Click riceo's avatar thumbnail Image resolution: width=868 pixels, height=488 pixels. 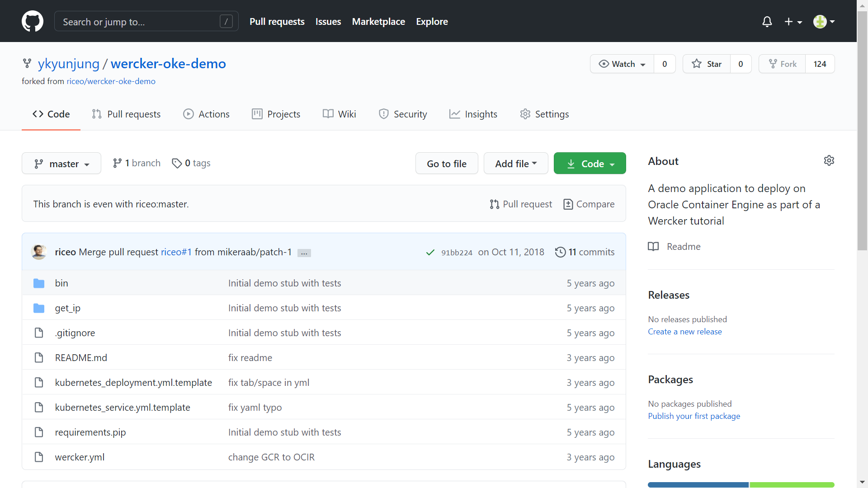[39, 252]
